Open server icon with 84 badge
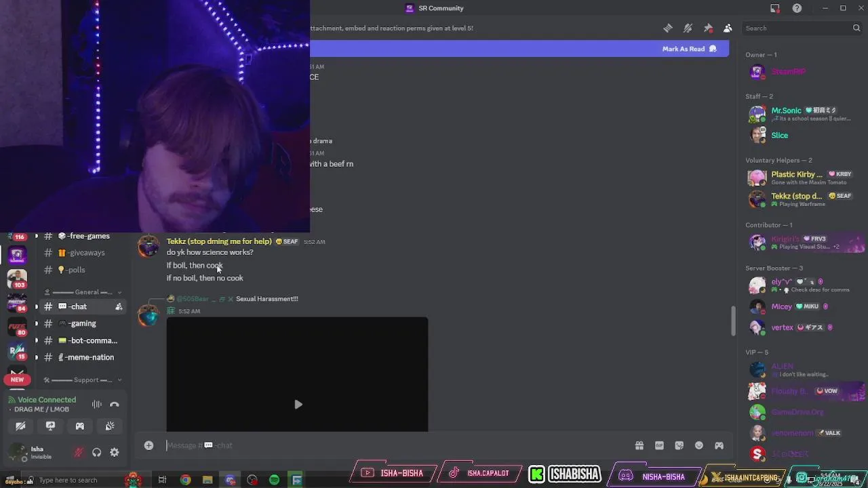The width and height of the screenshot is (868, 488). coord(17,302)
